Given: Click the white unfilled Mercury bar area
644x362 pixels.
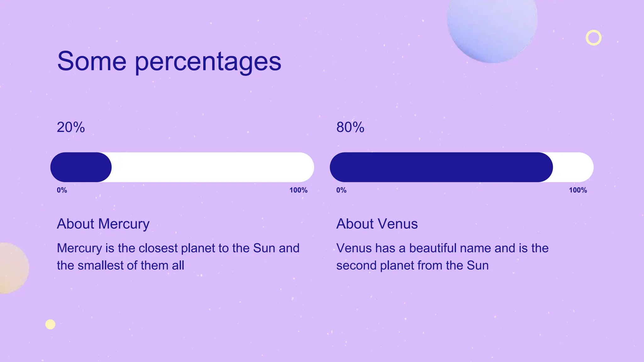Looking at the screenshot, I should [212, 167].
